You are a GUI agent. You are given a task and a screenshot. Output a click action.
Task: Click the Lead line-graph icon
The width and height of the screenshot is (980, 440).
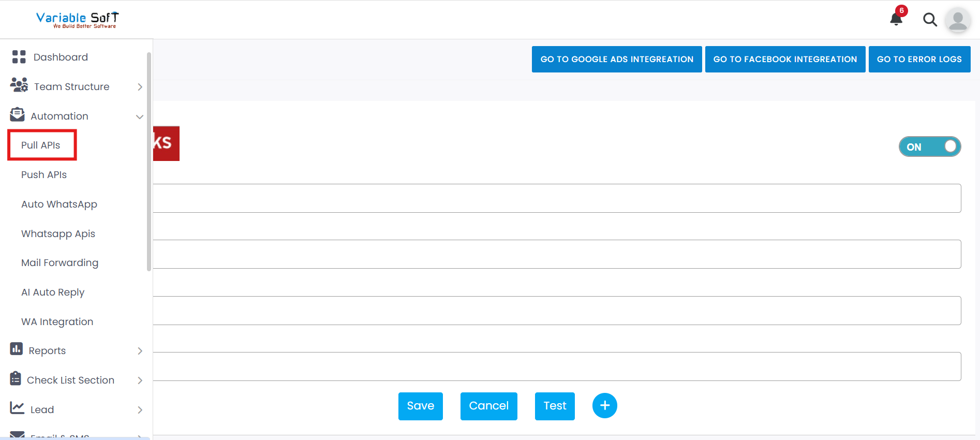[x=17, y=408]
